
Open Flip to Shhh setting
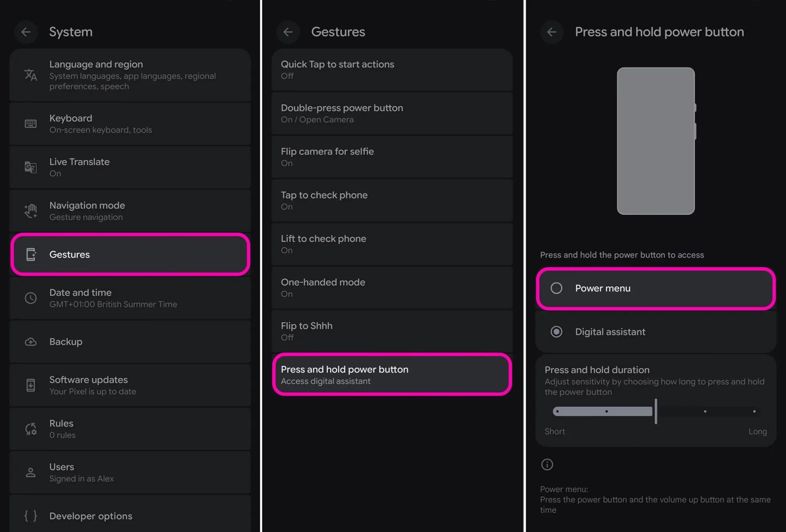(391, 331)
